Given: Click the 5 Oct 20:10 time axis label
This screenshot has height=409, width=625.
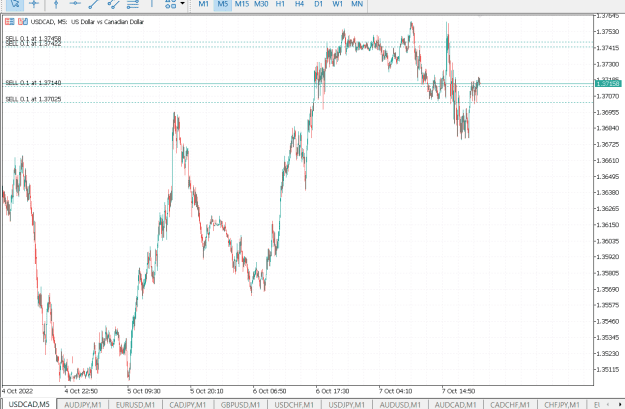Looking at the screenshot, I should tap(206, 391).
